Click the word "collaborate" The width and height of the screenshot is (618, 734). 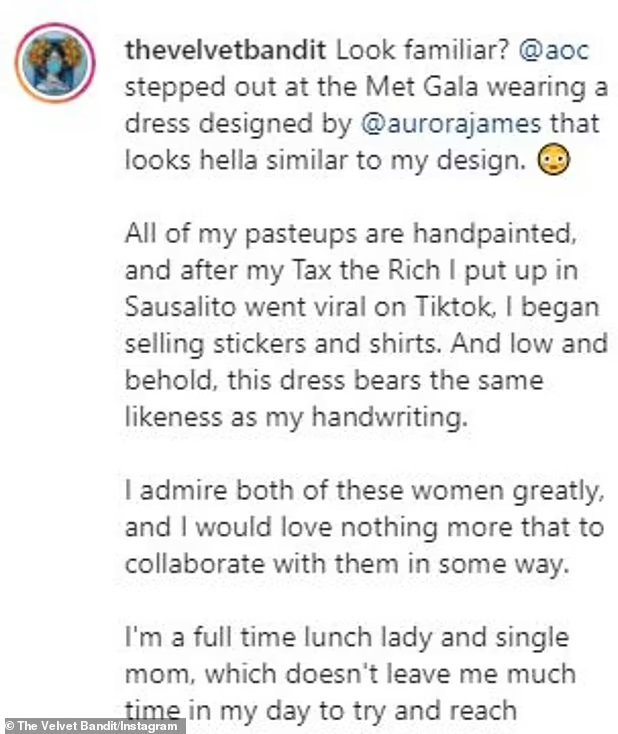(195, 563)
